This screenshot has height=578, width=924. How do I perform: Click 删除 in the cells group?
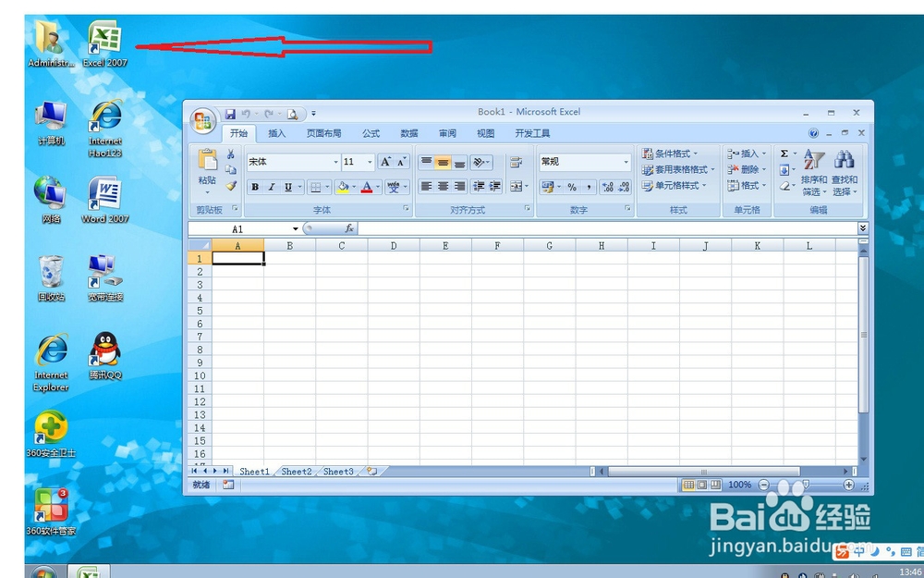click(x=746, y=169)
